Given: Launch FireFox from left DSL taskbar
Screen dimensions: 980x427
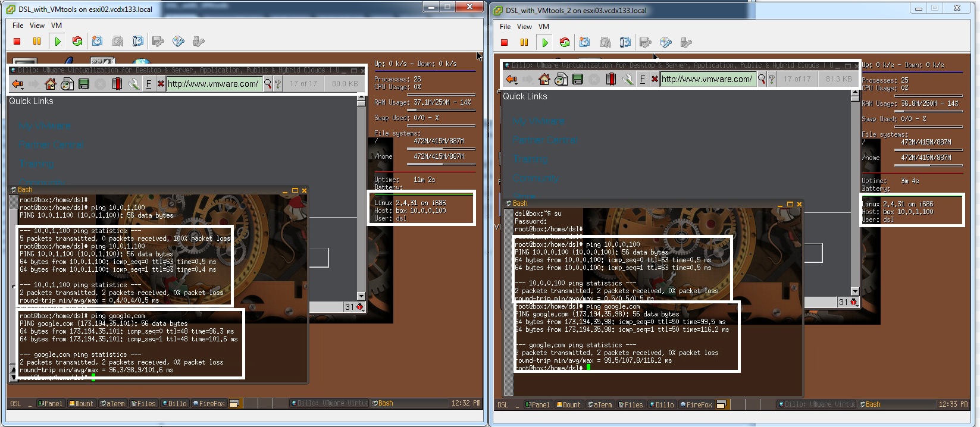Looking at the screenshot, I should point(208,403).
